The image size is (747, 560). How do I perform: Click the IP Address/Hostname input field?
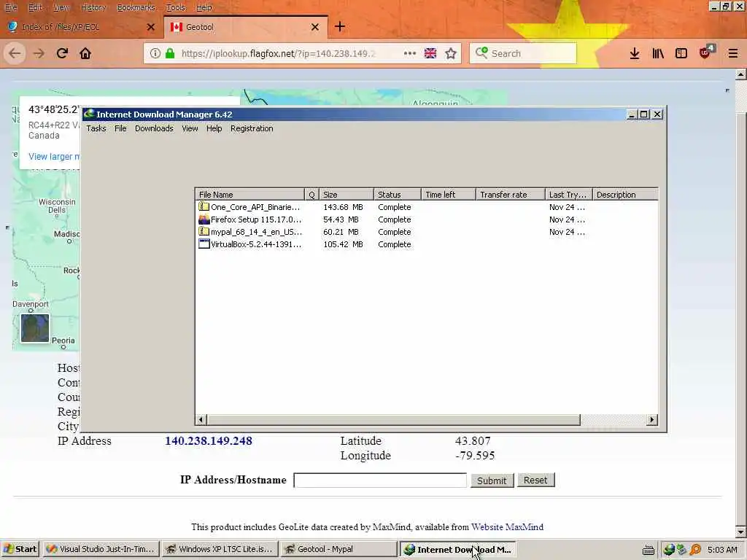pyautogui.click(x=380, y=480)
